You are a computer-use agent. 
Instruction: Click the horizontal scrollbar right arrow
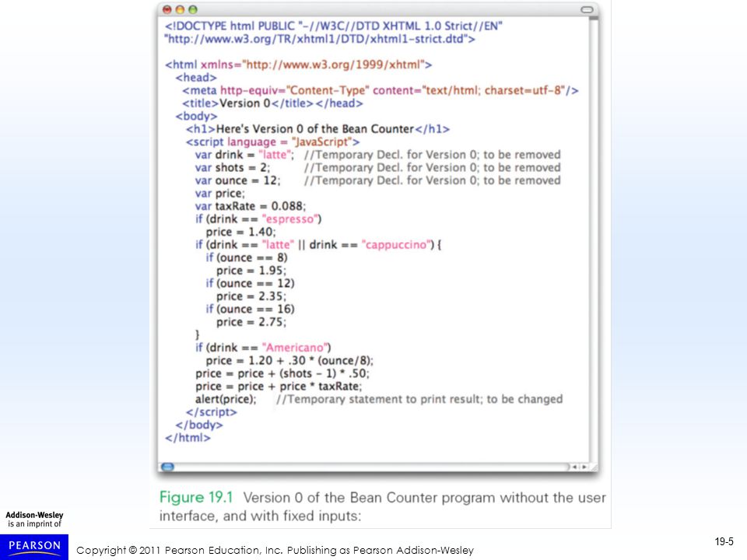click(584, 467)
